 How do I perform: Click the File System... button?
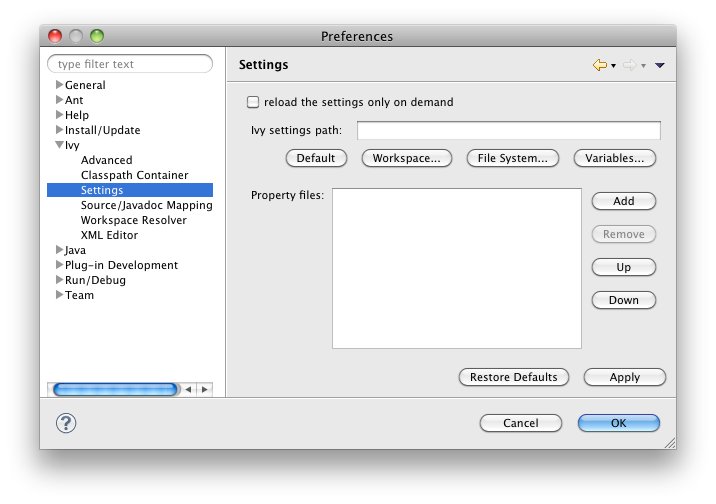512,158
